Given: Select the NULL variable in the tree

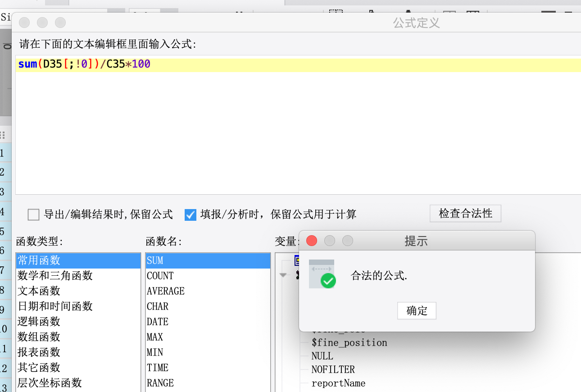Looking at the screenshot, I should pyautogui.click(x=322, y=356).
